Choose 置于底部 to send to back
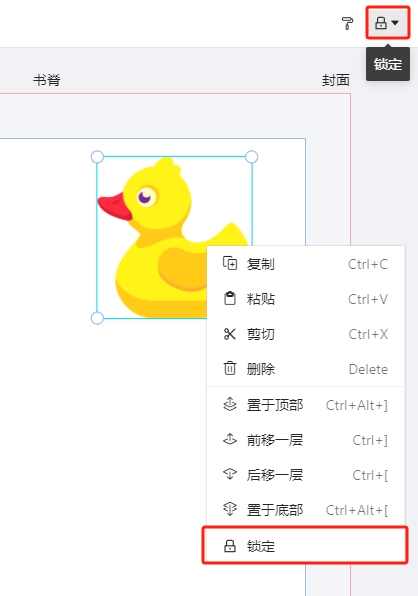 (306, 510)
